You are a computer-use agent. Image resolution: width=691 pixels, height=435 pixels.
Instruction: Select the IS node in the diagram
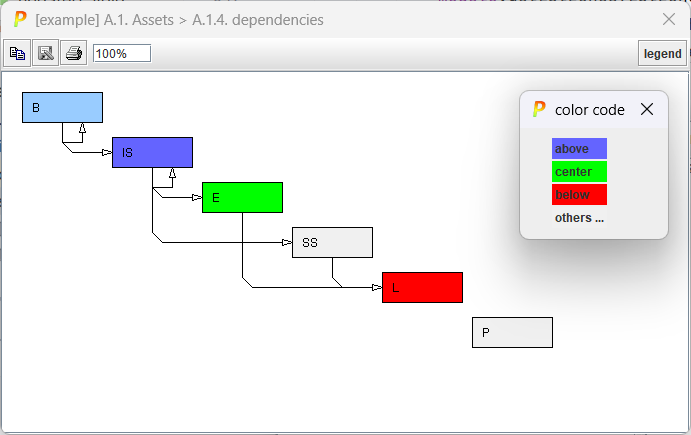[152, 152]
